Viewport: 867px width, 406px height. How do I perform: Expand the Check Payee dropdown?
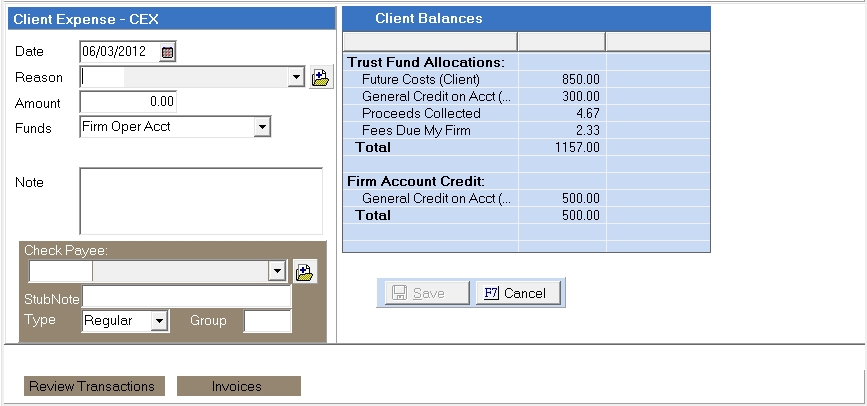(277, 272)
